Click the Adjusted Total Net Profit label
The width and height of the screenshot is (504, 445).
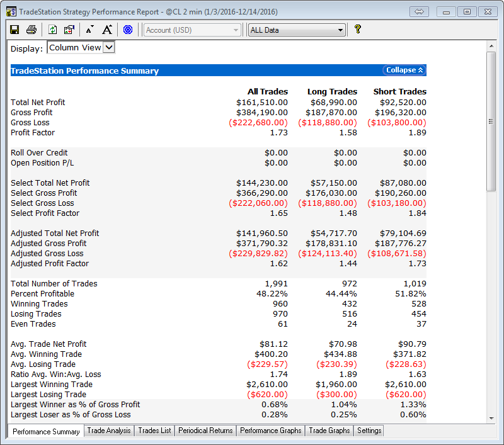[x=55, y=233]
